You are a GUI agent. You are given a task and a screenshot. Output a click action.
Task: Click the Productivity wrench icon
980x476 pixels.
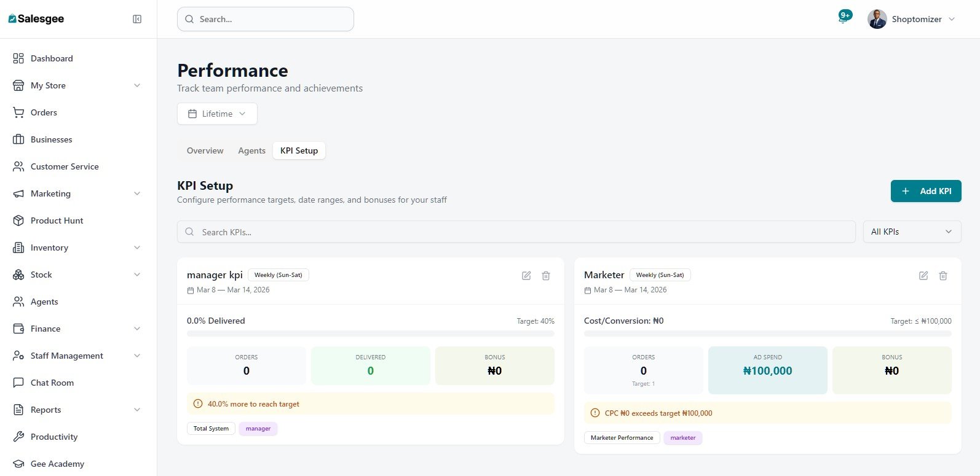(18, 437)
